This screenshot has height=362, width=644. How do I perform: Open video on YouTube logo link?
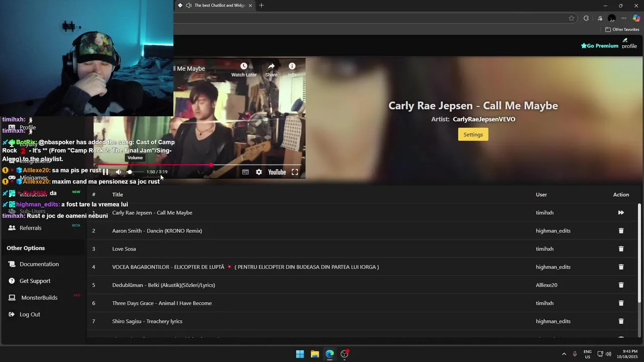(277, 172)
